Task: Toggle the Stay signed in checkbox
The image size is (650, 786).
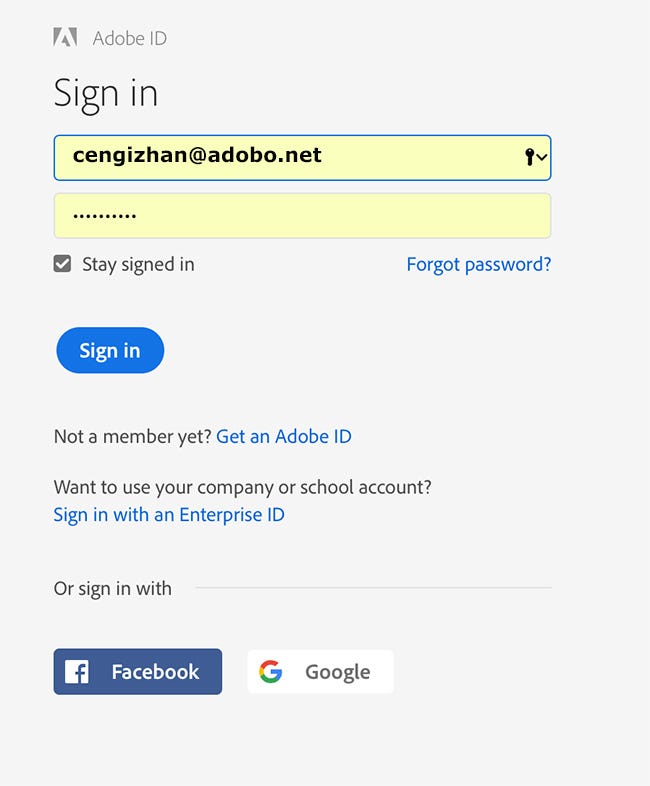Action: coord(63,264)
